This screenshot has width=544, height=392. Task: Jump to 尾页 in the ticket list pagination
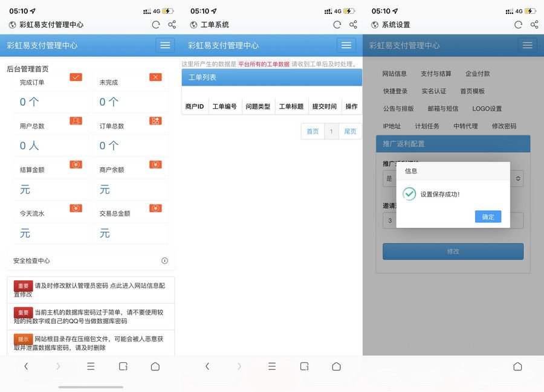[349, 131]
